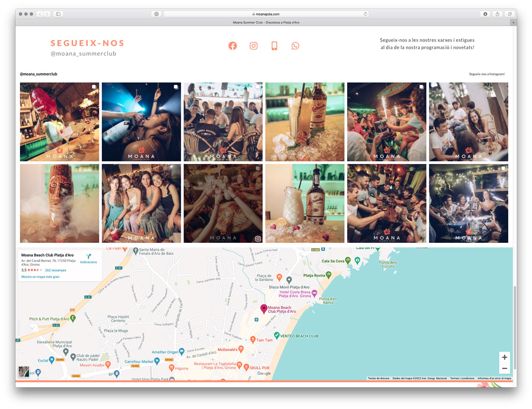
Task: Click "Informeu d'un error al mapa"
Action: pos(494,378)
